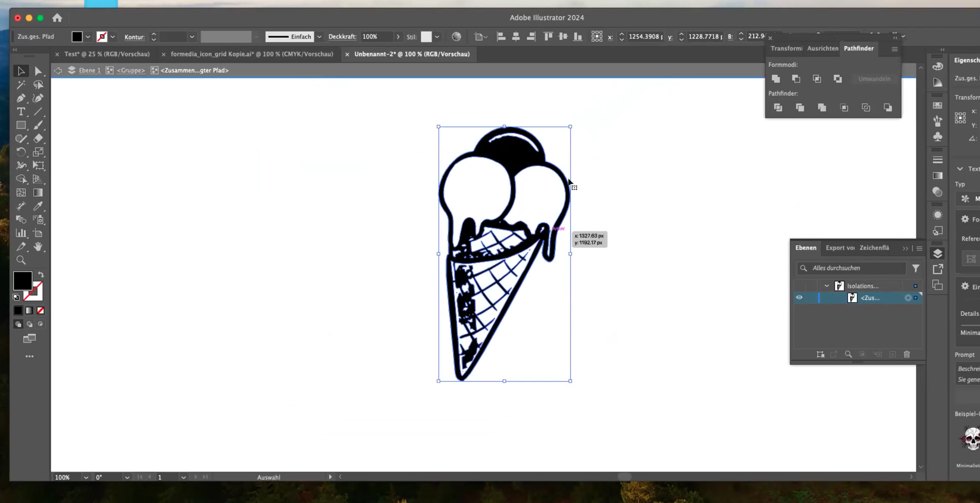Switch to the Test* @ 25 % document tab
The height and width of the screenshot is (503, 980).
point(107,54)
